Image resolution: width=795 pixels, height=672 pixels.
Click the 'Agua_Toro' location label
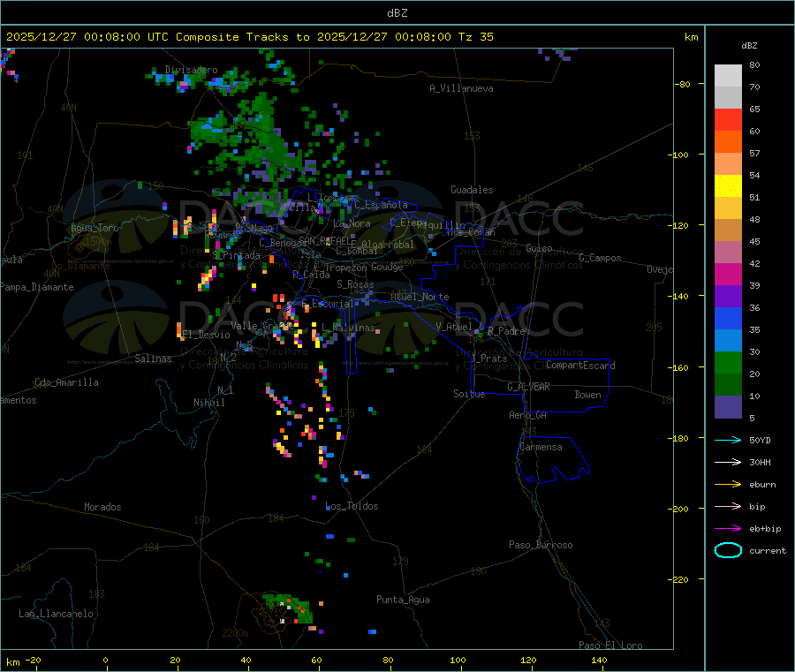point(95,228)
